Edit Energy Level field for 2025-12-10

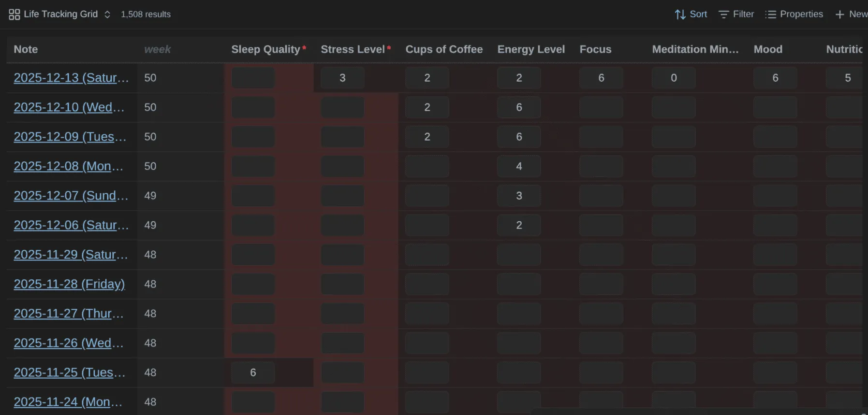[519, 107]
